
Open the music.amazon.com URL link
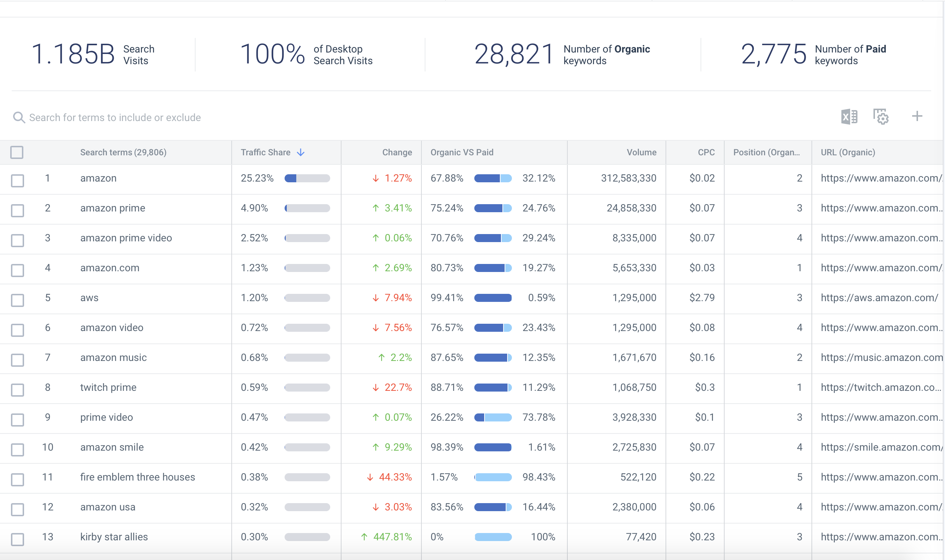pos(881,357)
